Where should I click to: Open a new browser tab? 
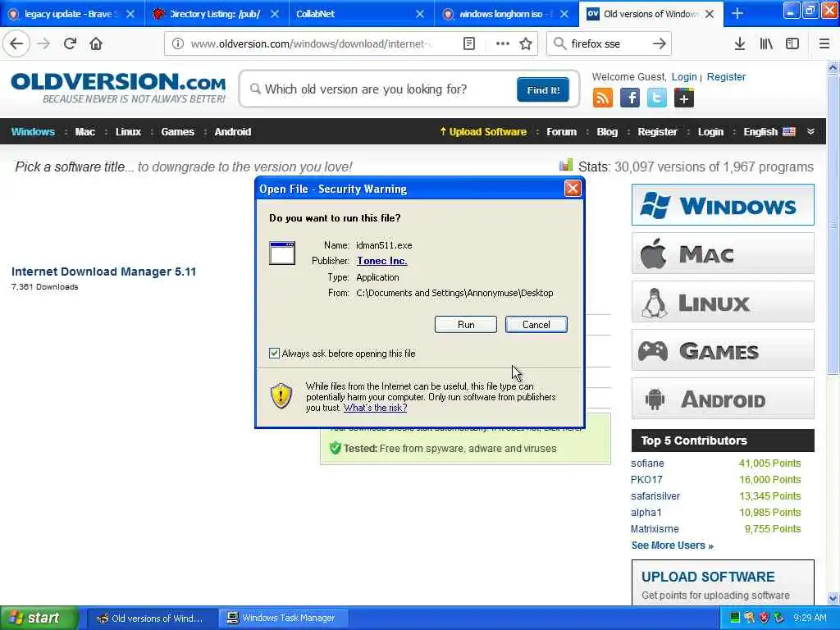point(737,13)
